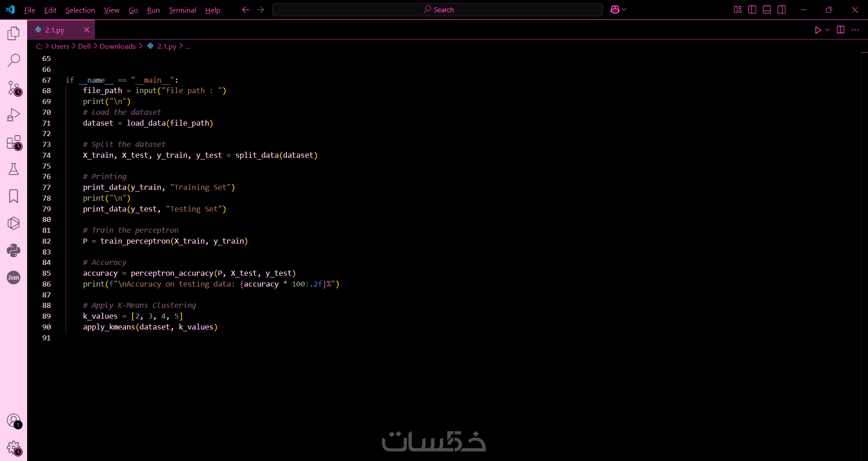Click the "Testing Set" string on line 79
Image resolution: width=868 pixels, height=461 pixels.
click(193, 209)
